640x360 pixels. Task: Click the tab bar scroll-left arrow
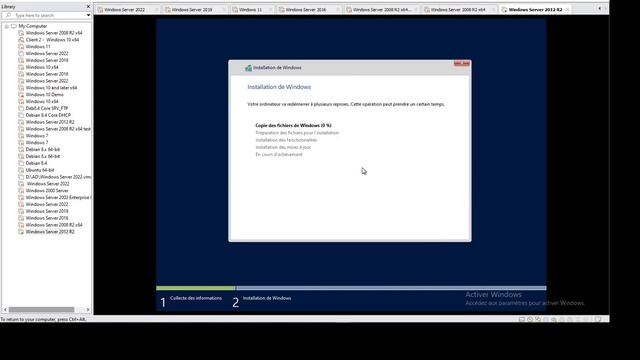600,9
